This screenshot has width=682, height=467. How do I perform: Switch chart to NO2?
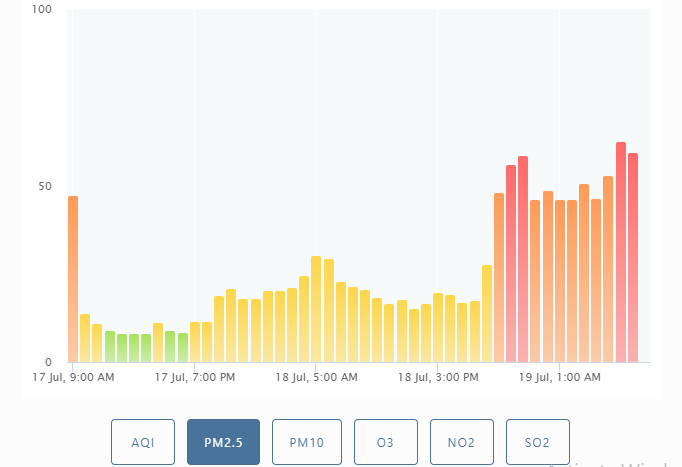(463, 442)
